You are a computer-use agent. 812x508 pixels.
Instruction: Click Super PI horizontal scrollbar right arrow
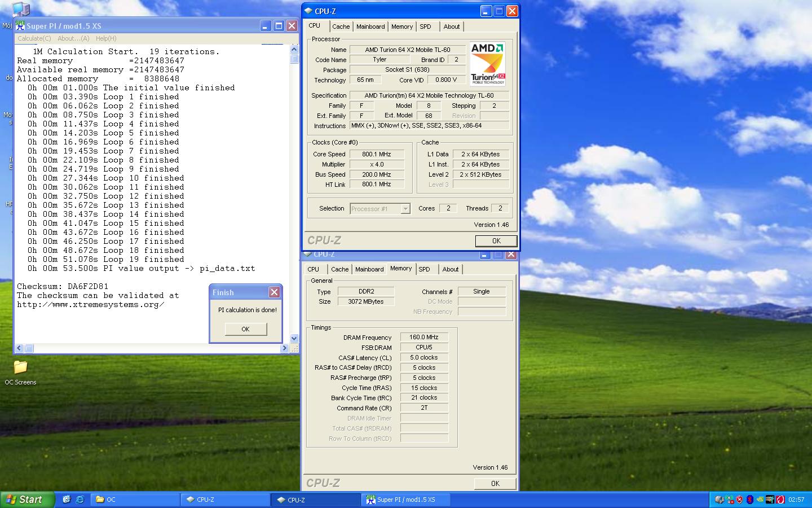point(284,348)
